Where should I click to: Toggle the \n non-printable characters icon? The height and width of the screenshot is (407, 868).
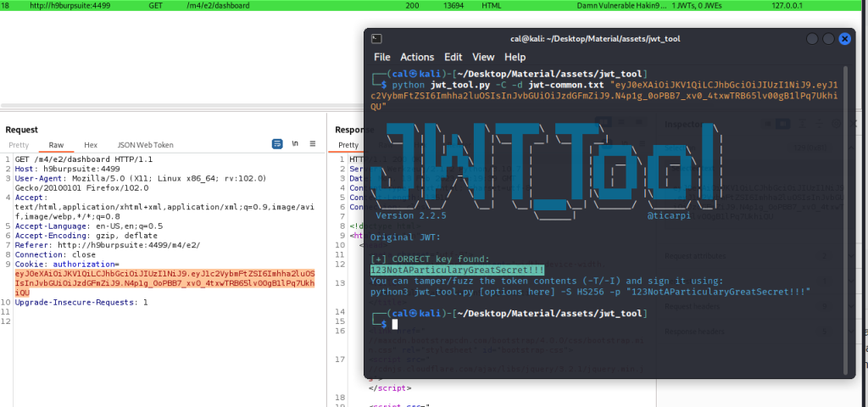(x=295, y=144)
